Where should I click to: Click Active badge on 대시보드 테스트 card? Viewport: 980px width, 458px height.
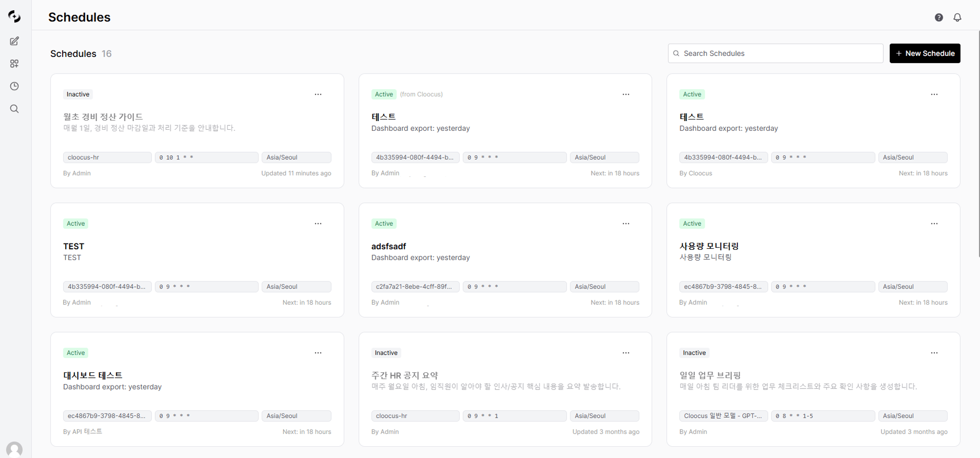[75, 353]
